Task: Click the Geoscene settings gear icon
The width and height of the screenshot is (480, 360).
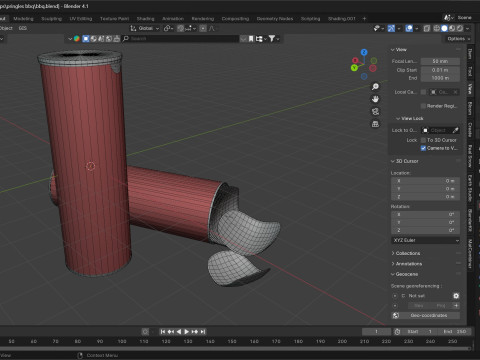Action: (456, 296)
